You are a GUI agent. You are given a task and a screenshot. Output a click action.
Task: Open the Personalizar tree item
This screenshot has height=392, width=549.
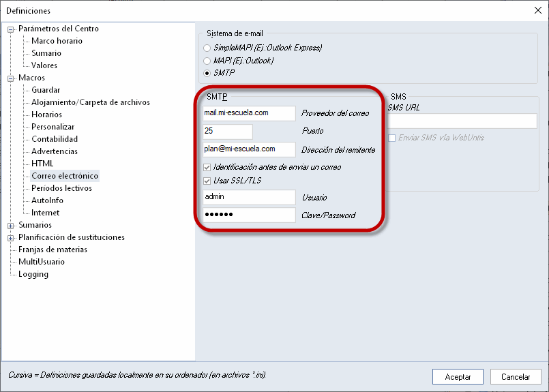53,127
